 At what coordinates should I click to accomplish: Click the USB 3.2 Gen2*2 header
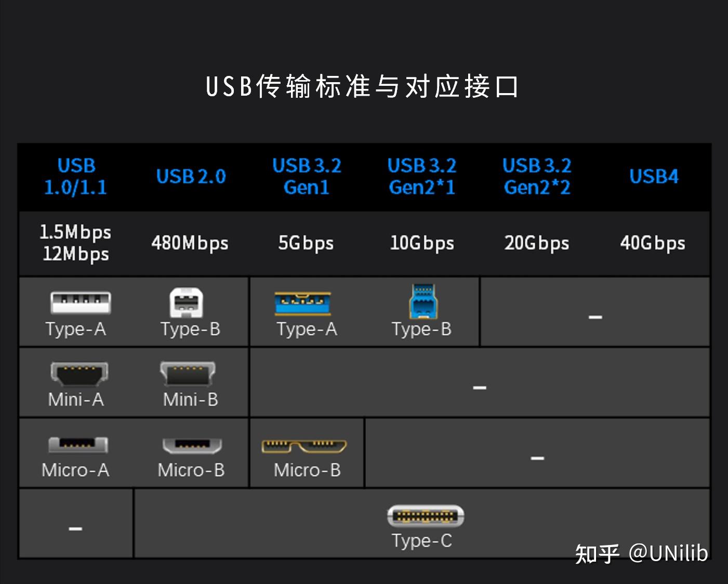point(537,176)
